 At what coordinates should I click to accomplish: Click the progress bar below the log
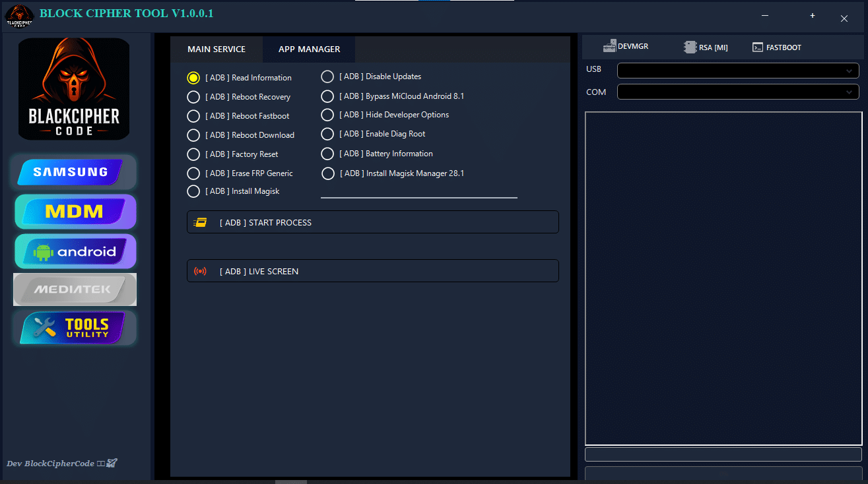[723, 454]
